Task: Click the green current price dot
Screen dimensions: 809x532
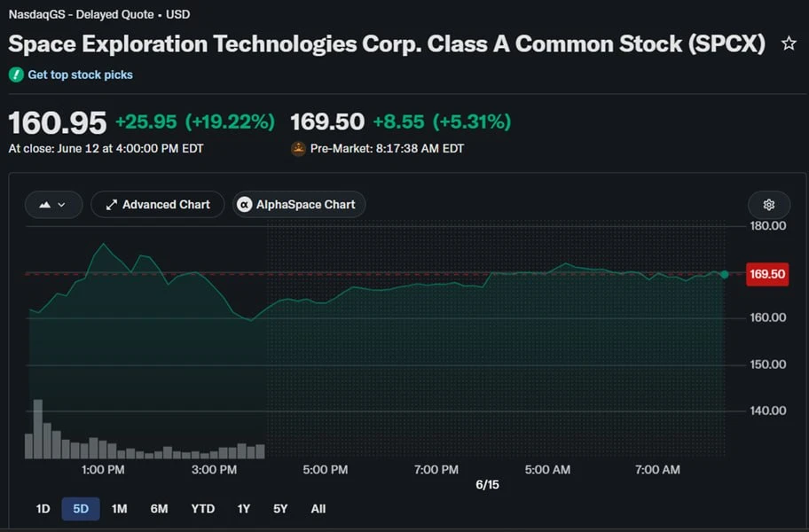Action: (x=725, y=274)
